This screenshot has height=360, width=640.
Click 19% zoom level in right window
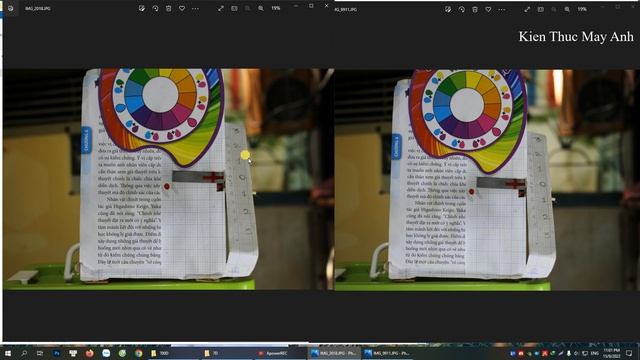[582, 9]
